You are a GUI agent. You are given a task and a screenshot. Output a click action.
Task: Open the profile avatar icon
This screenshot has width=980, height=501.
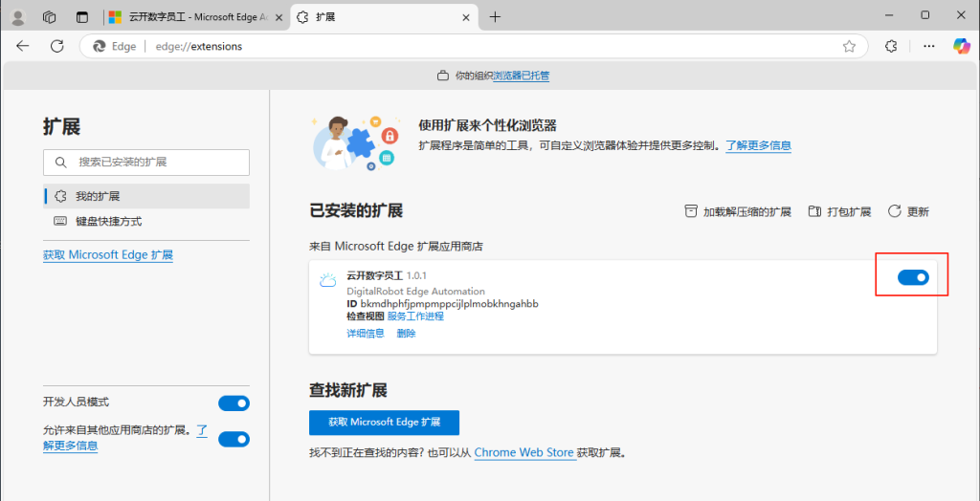coord(18,17)
